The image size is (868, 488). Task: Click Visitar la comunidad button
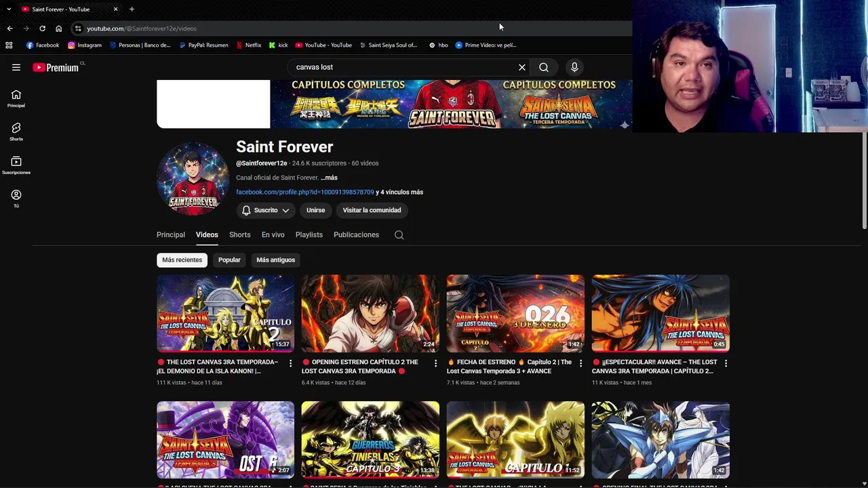click(x=372, y=210)
